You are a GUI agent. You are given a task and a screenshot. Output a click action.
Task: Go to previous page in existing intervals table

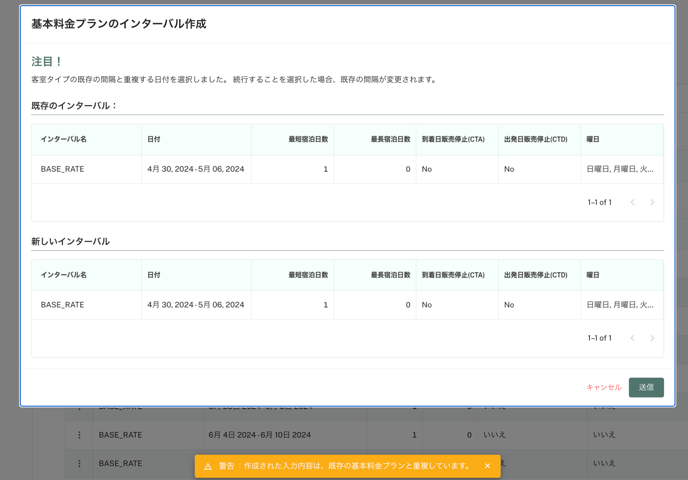coord(632,202)
